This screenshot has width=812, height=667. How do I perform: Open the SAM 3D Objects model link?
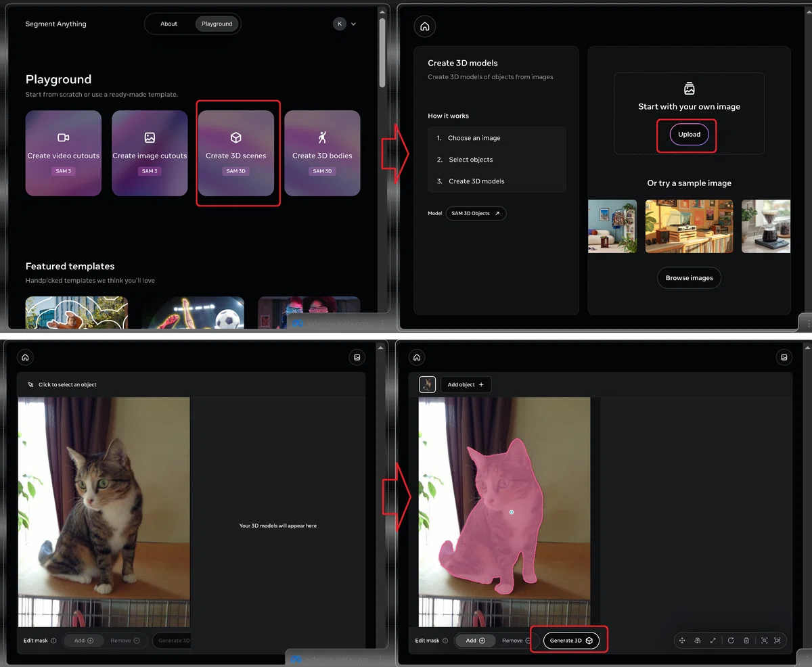(476, 214)
